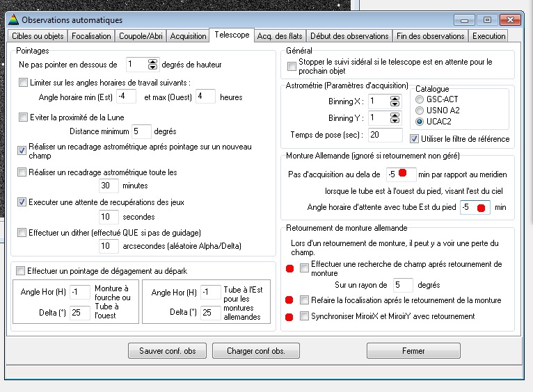
Task: Select the UCAC2 catalogue option
Action: point(420,122)
